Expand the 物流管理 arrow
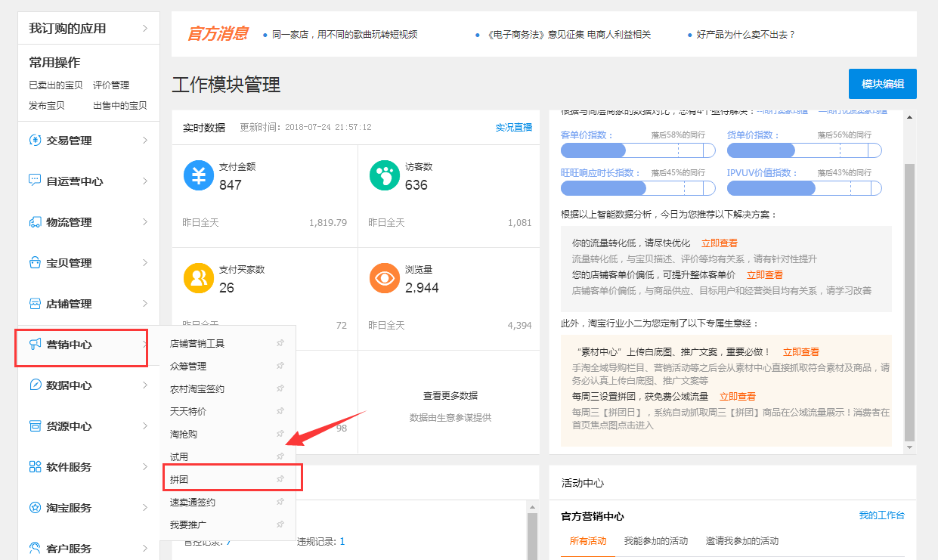938x560 pixels. point(145,221)
